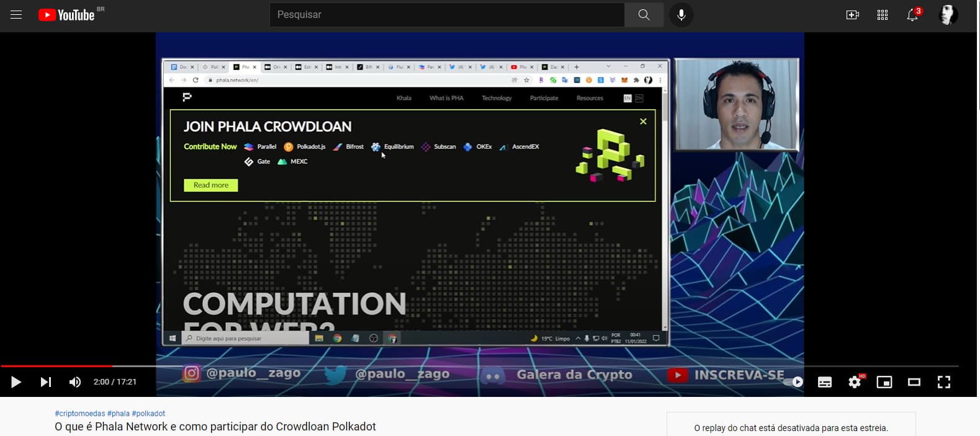Viewport: 980px width, 436px height.
Task: Click the red video progress bar
Action: 56,366
